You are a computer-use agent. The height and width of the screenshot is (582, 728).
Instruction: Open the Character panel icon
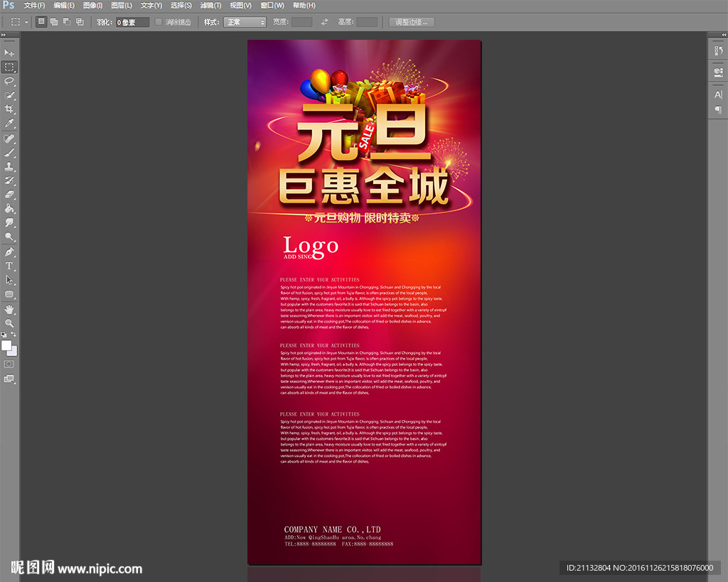tap(717, 95)
